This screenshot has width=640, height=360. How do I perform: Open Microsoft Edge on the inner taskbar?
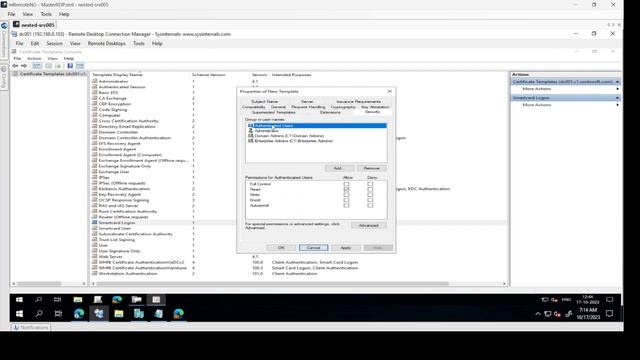pyautogui.click(x=117, y=300)
